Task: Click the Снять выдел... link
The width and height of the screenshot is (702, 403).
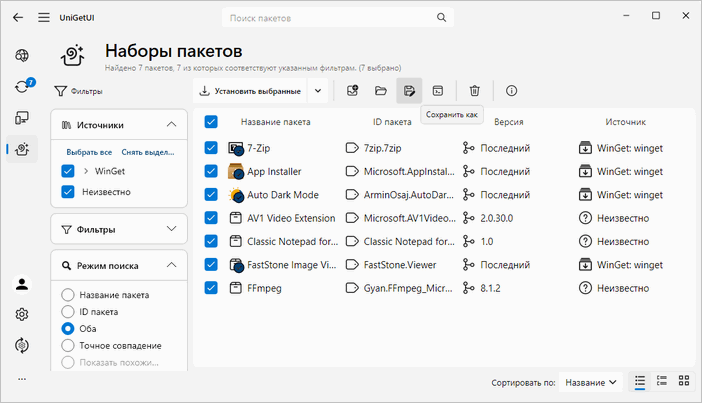Action: pyautogui.click(x=148, y=152)
